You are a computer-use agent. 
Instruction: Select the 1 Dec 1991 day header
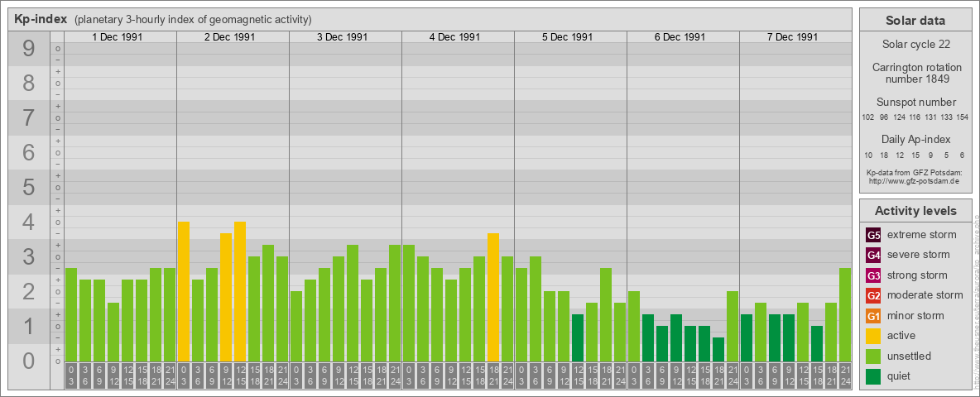coord(118,37)
